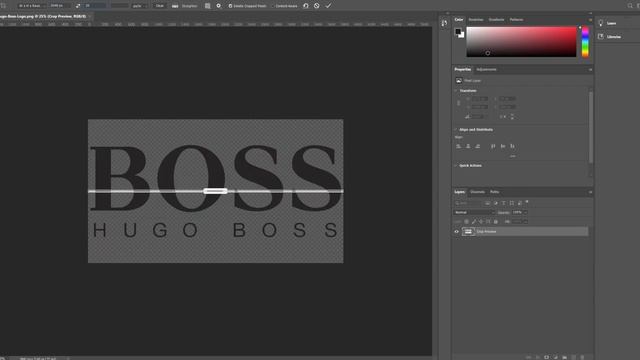The width and height of the screenshot is (640, 360).
Task: Click the Properties panel scrollbar
Action: 591,127
